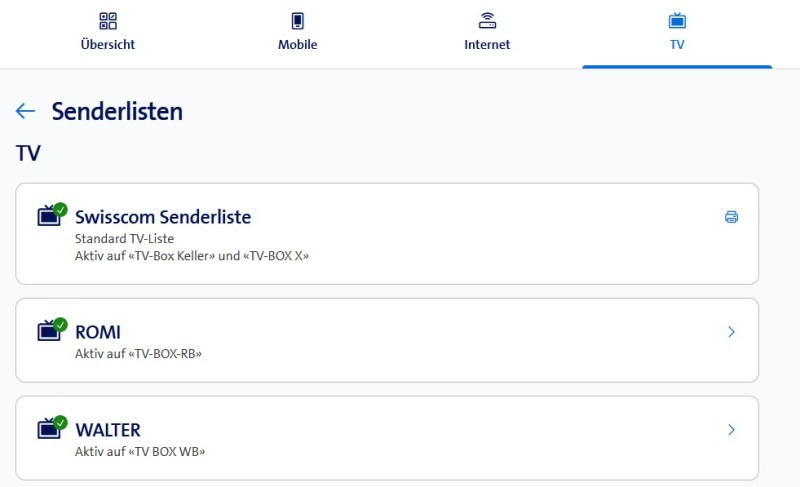Open the Internet tab
This screenshot has height=487, width=800.
point(487,45)
